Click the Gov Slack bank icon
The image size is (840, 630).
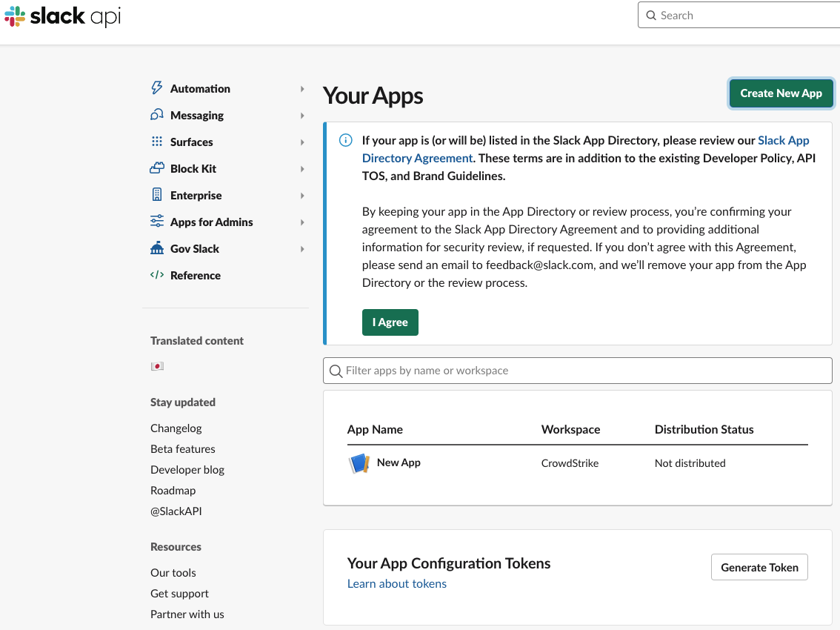click(x=157, y=248)
